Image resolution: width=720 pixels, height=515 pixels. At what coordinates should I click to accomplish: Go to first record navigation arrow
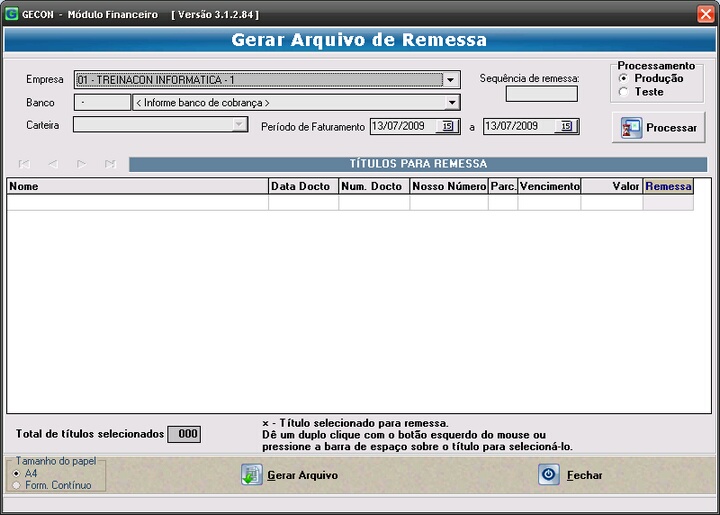tap(24, 164)
